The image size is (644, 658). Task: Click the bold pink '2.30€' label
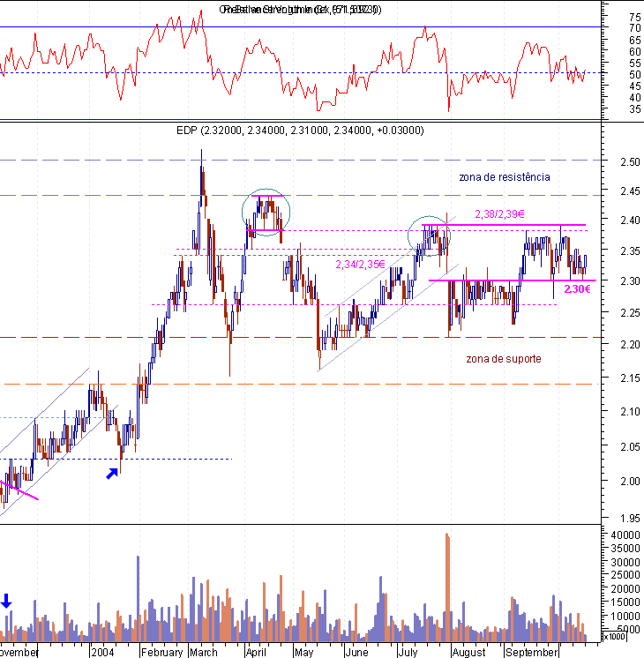tap(577, 288)
